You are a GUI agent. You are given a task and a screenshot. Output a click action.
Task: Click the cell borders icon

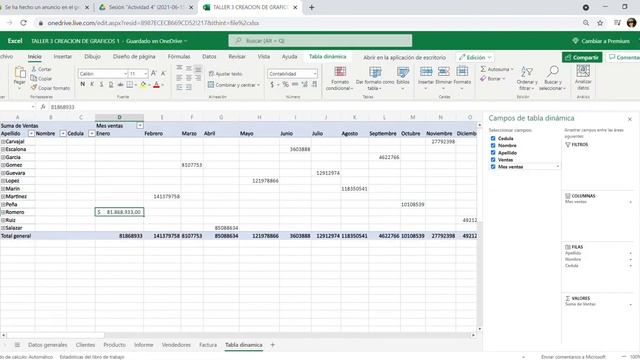[129, 84]
